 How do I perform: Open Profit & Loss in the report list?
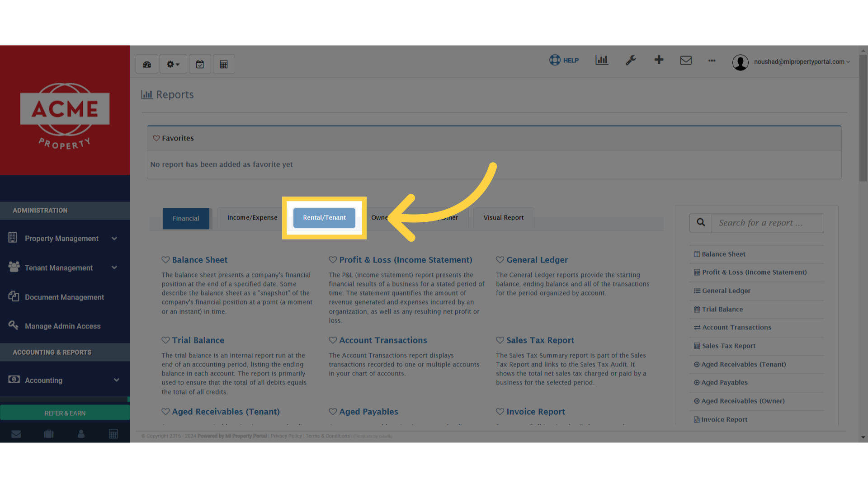tap(750, 272)
